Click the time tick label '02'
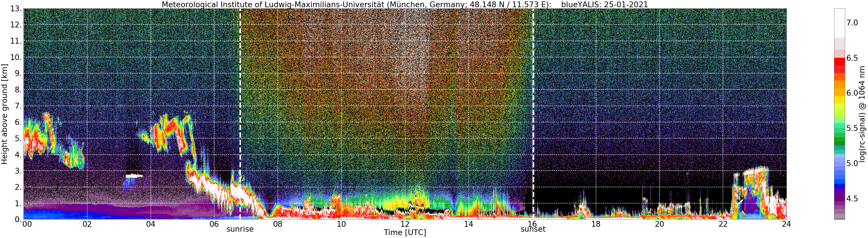This screenshot has width=868, height=238. 87,224
